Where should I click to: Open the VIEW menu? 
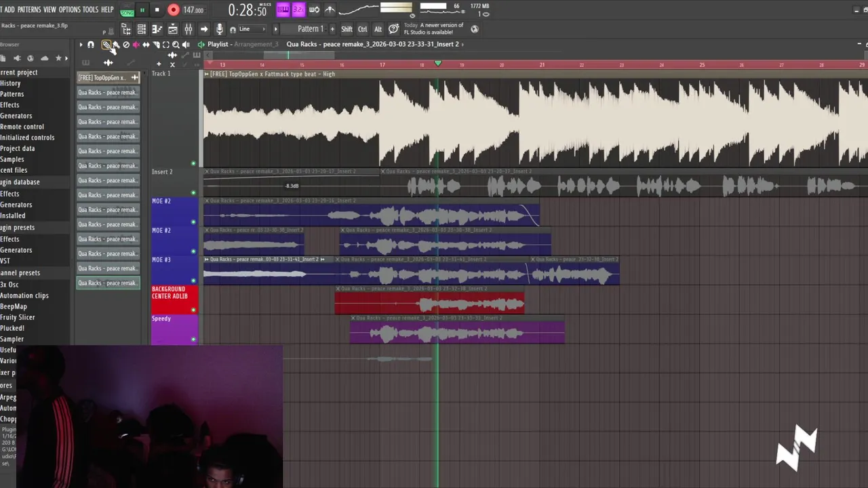click(50, 9)
